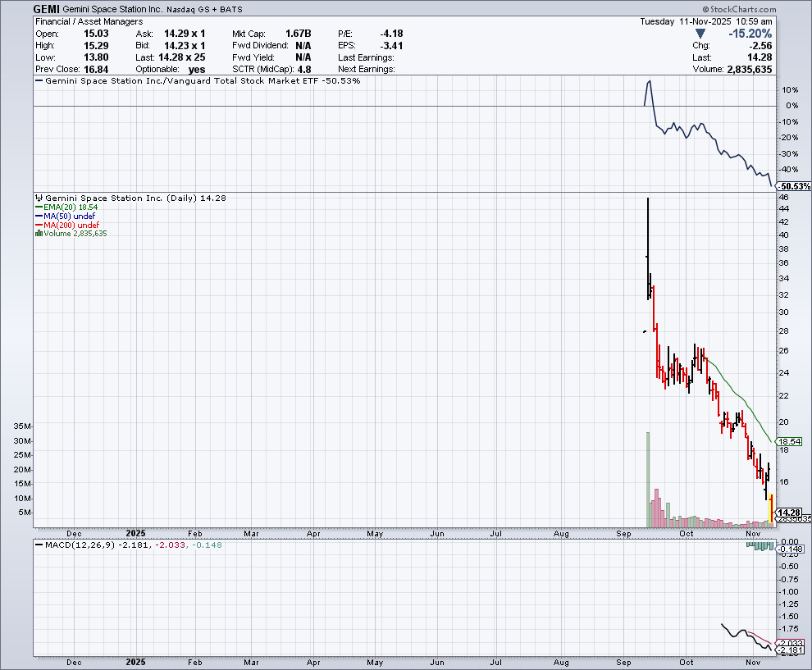Click the relative strength legend line marker
Image resolution: width=812 pixels, height=670 pixels.
pyautogui.click(x=39, y=81)
